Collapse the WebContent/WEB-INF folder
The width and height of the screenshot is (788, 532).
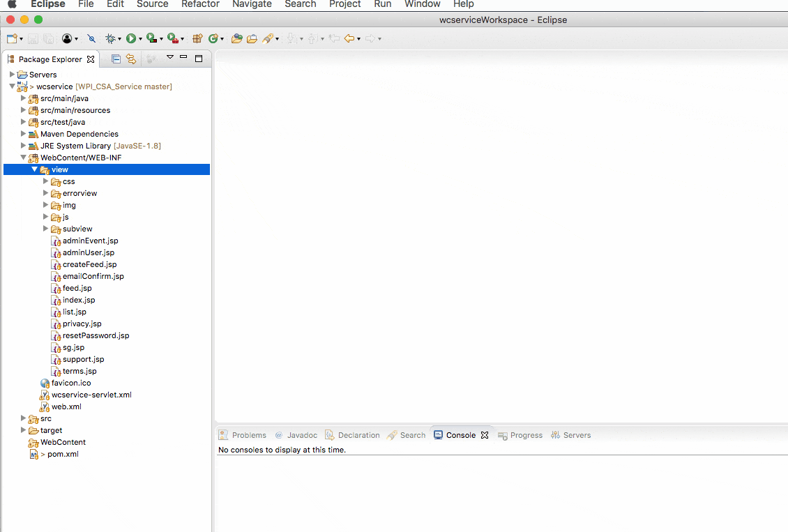(x=23, y=158)
